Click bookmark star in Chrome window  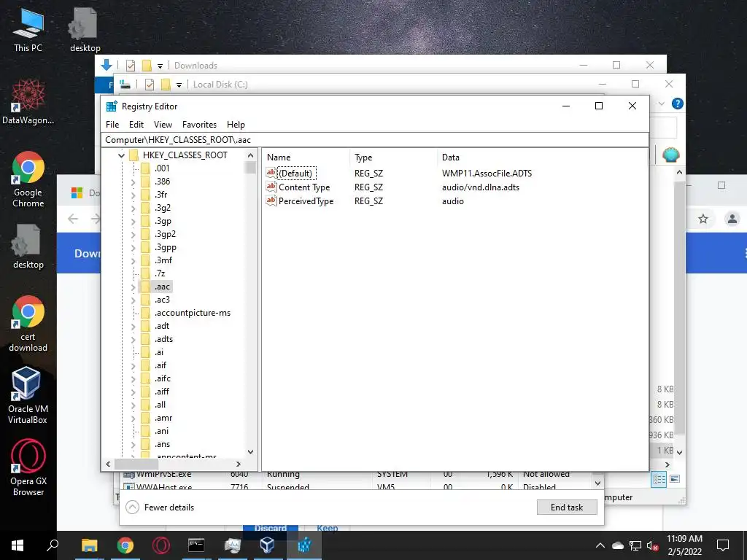(x=703, y=219)
